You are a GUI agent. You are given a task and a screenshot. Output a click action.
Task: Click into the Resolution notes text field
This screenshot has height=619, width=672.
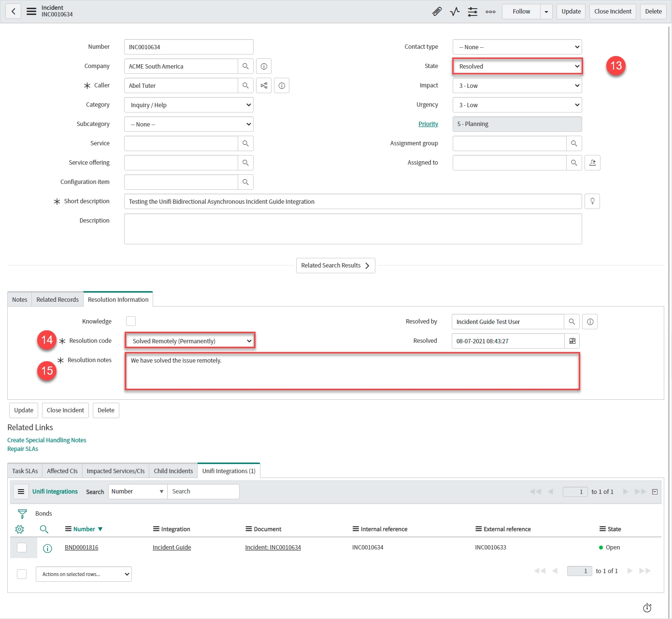[352, 372]
